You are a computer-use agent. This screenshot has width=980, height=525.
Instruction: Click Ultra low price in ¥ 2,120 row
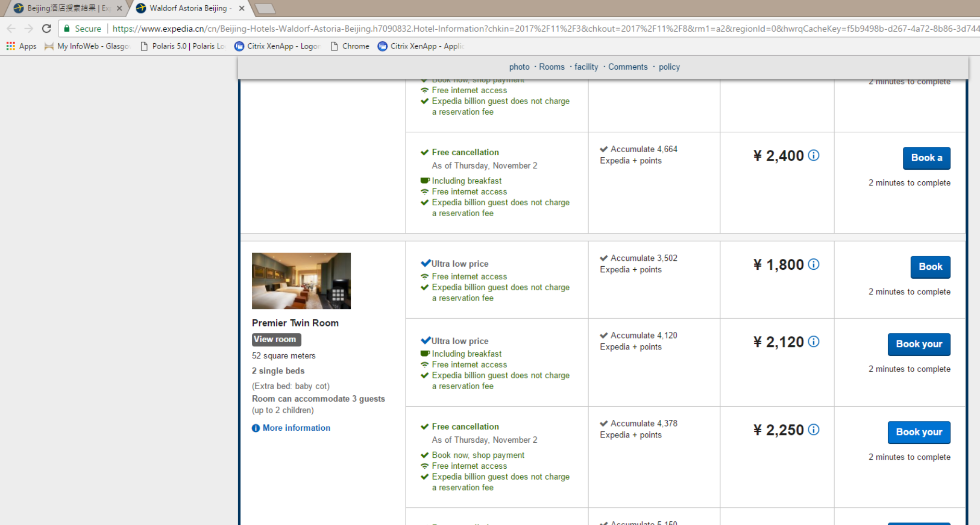coord(460,341)
